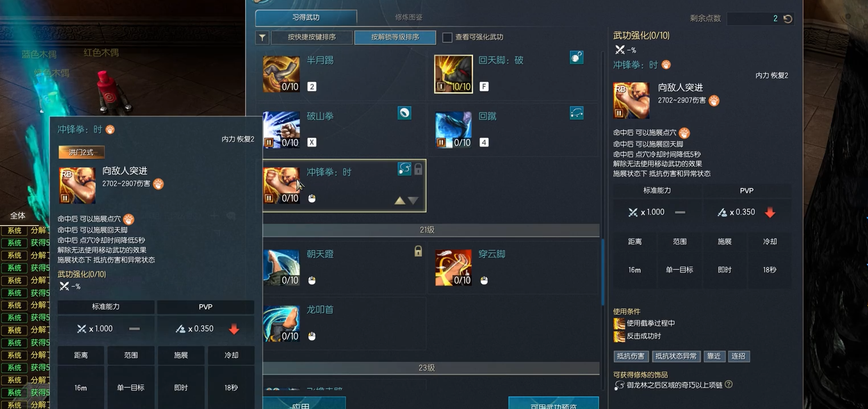The image size is (868, 409).
Task: Click the skill list vertical scrollbar
Action: (x=603, y=272)
